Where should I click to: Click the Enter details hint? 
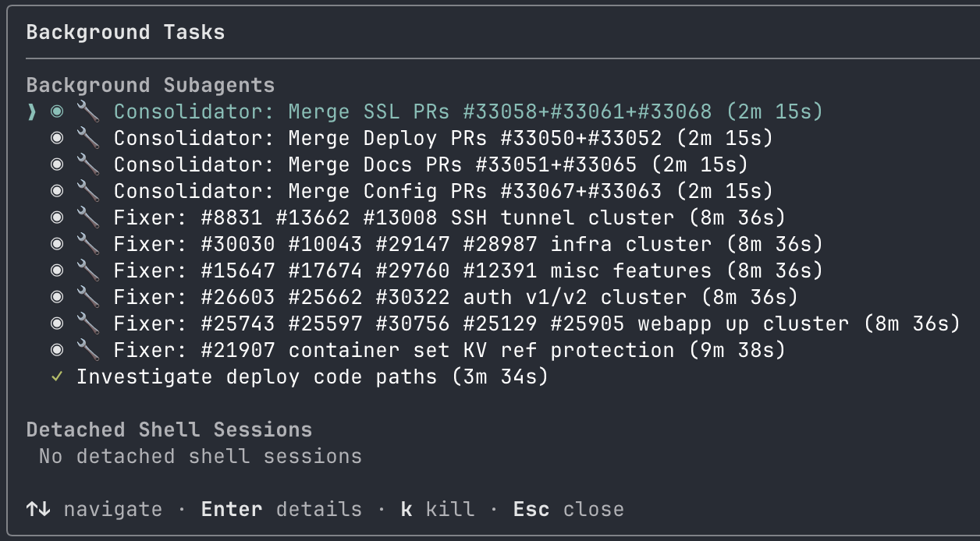point(281,510)
